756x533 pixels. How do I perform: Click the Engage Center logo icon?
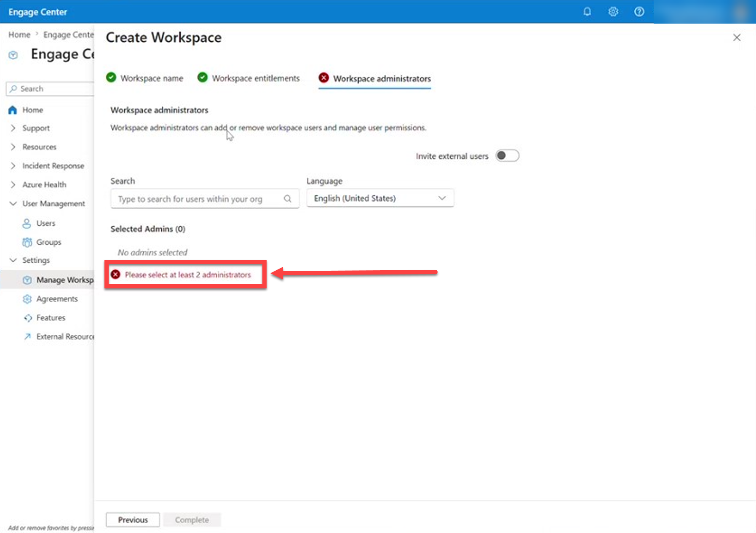coord(13,55)
